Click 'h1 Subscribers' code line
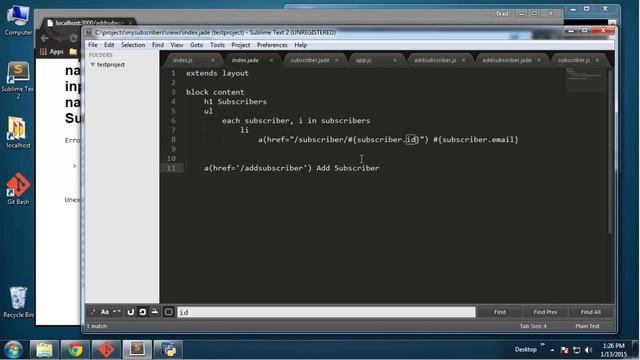This screenshot has width=640, height=360. point(235,102)
